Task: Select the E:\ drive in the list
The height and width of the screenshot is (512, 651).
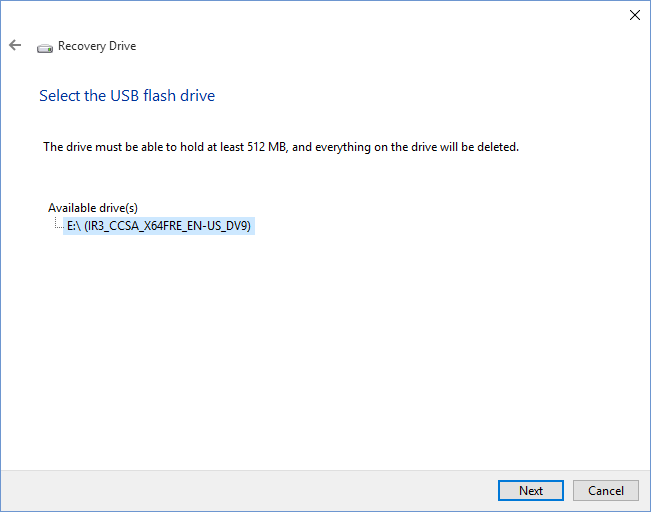Action: 158,226
